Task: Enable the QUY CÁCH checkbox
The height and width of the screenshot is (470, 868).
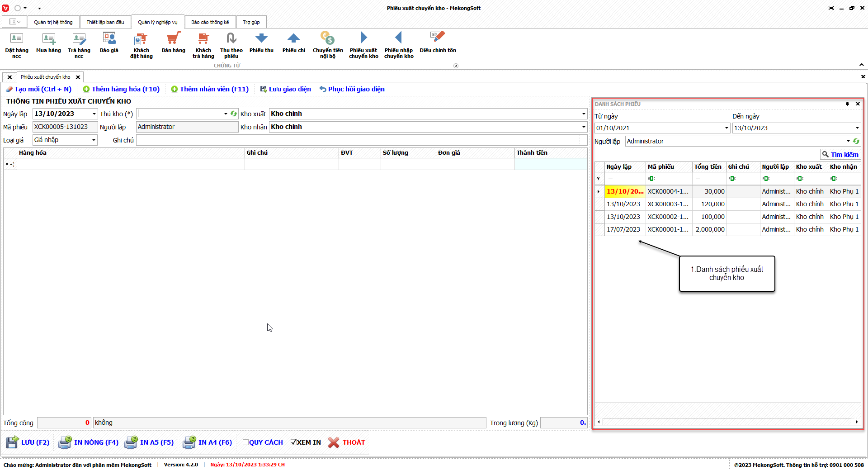Action: [245, 442]
